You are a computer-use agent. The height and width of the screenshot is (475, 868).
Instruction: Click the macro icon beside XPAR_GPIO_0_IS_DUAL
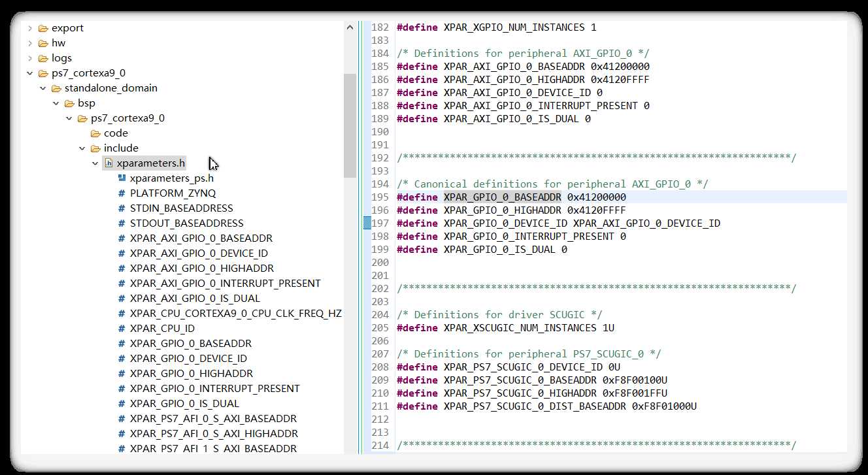(x=122, y=404)
